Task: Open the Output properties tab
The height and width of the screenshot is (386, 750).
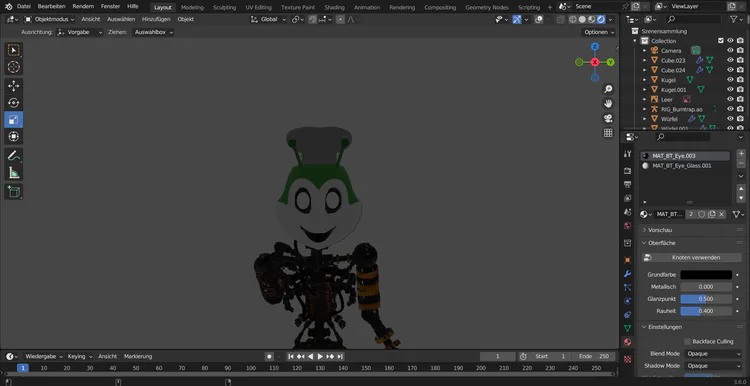Action: click(628, 184)
